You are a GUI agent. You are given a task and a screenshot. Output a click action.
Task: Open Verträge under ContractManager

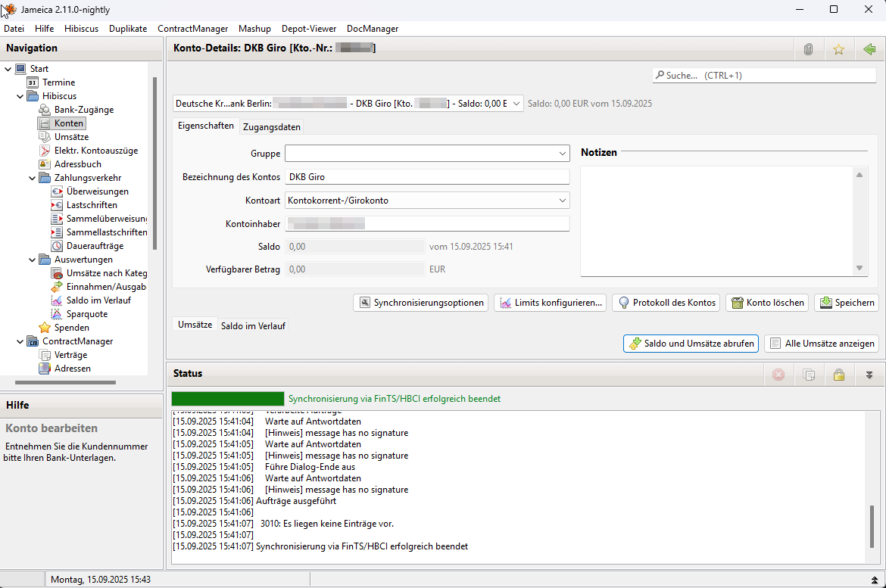70,355
